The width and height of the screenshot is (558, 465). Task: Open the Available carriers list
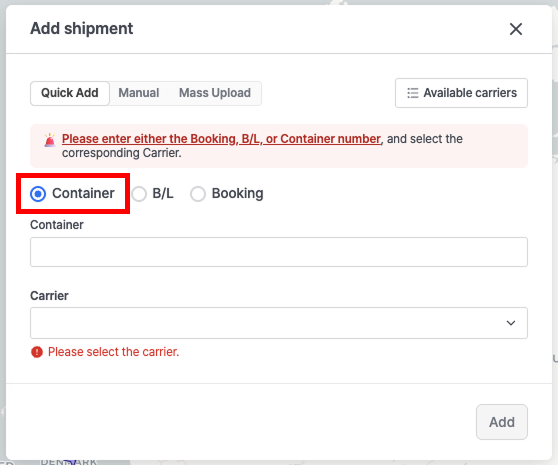461,93
